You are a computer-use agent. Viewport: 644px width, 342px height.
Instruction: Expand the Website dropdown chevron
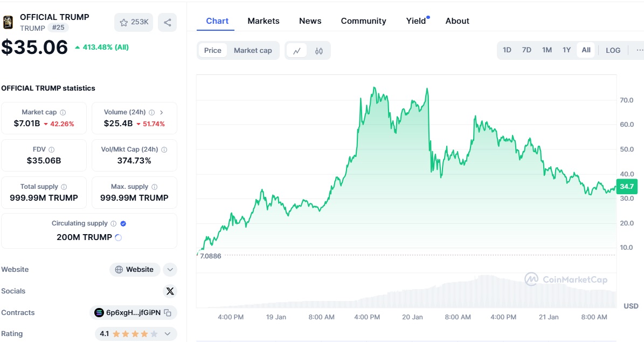pyautogui.click(x=170, y=270)
